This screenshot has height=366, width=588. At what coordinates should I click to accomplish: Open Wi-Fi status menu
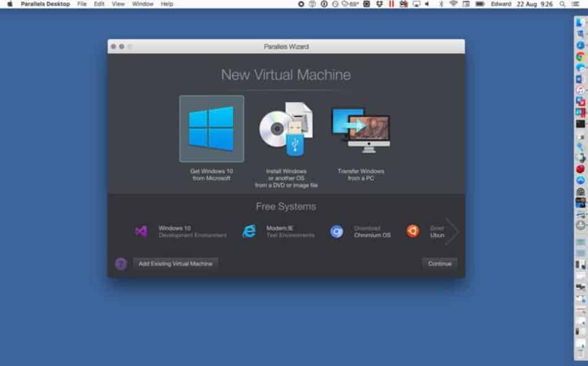coord(453,4)
